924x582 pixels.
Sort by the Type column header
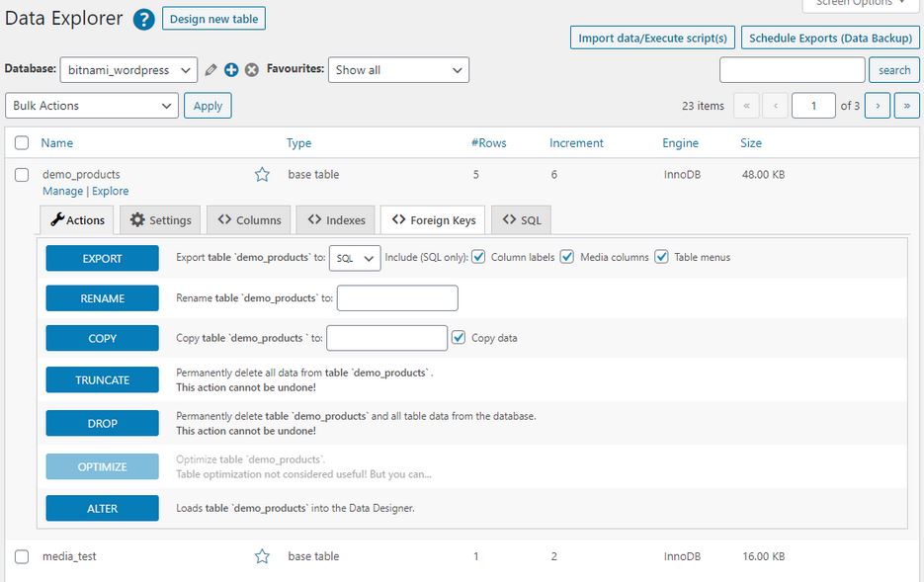click(x=298, y=143)
